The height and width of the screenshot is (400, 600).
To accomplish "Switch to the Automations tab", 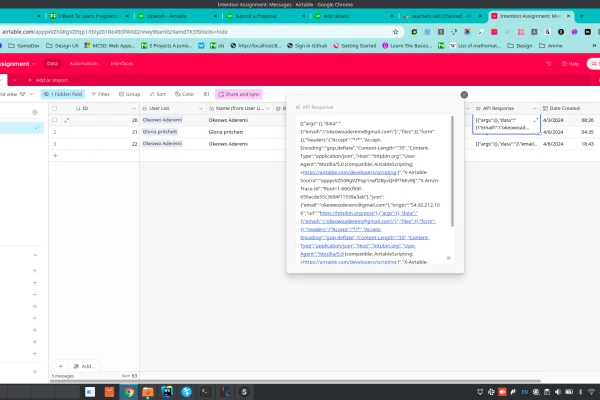I will tap(85, 62).
